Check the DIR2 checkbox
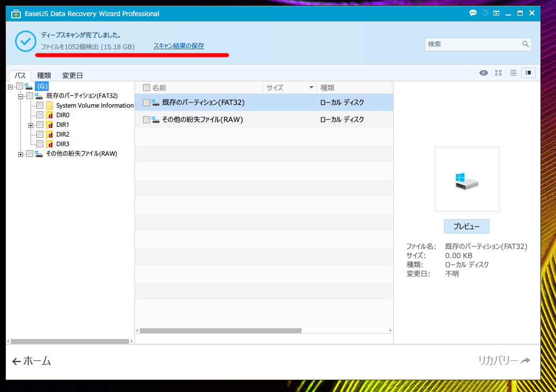Viewport: 556px width, 392px height. coord(40,134)
